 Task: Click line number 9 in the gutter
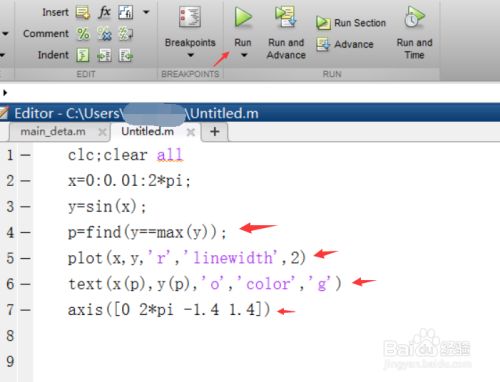(x=10, y=362)
